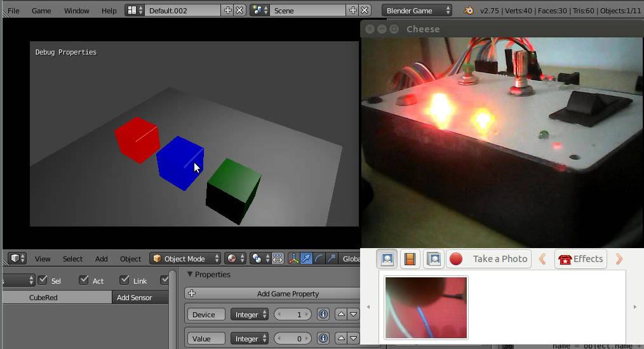644x349 pixels.
Task: Click the Blender logo icon in the header
Action: (468, 10)
